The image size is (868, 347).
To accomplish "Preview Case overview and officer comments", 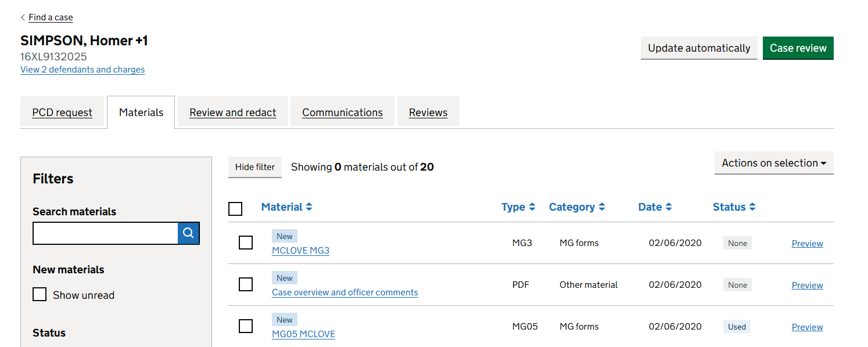I will [807, 285].
